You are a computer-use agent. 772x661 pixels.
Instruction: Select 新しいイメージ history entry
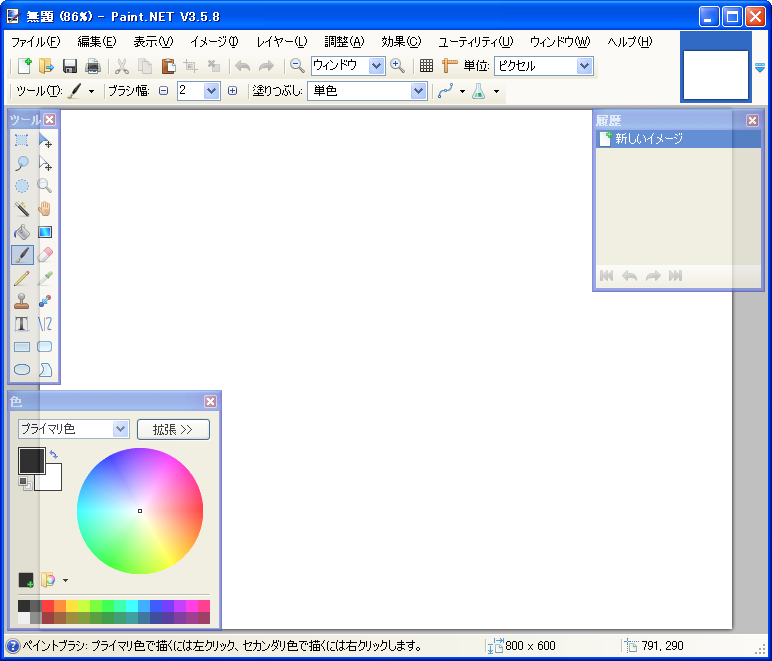pyautogui.click(x=678, y=139)
